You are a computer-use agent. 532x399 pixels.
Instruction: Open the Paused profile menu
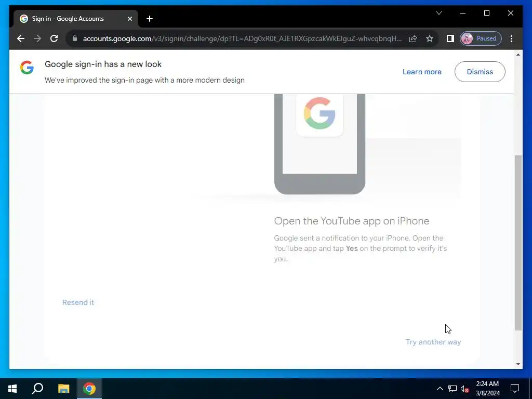(x=481, y=38)
